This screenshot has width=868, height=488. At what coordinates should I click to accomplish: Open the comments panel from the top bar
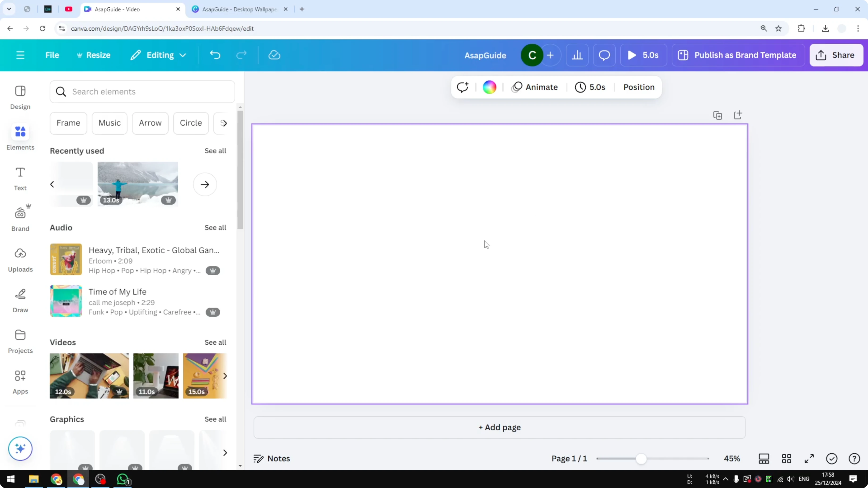pos(604,55)
